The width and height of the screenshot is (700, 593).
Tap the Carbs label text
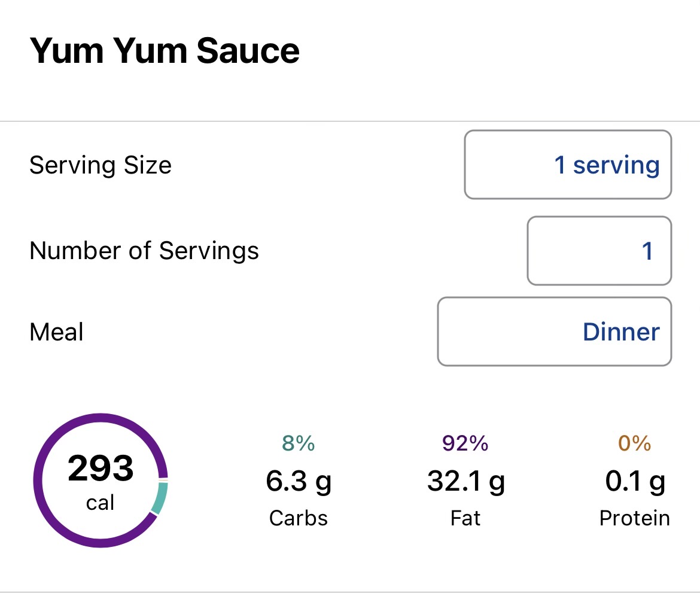pyautogui.click(x=298, y=518)
